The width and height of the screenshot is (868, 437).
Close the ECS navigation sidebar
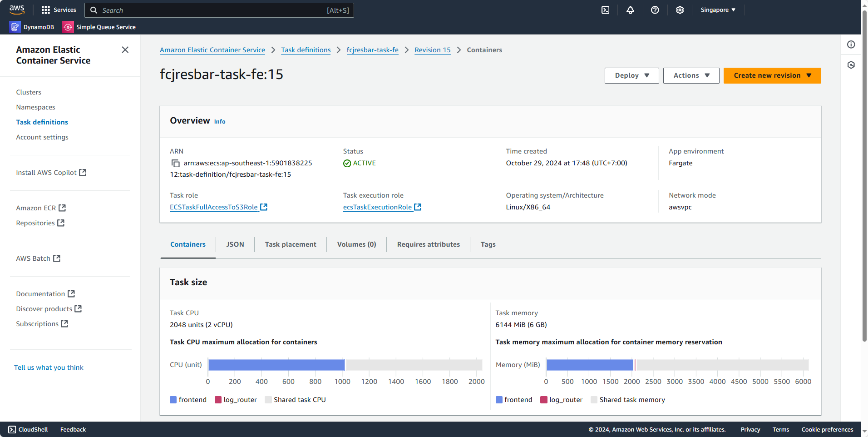click(125, 50)
